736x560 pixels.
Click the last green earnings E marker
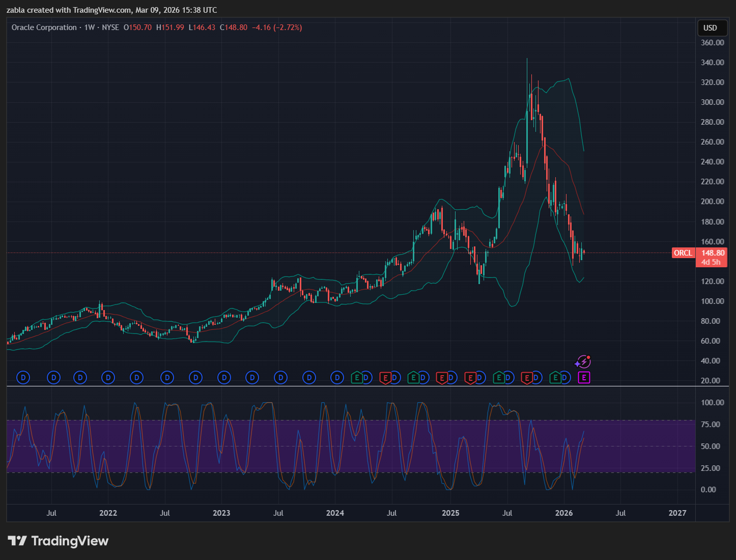(555, 378)
